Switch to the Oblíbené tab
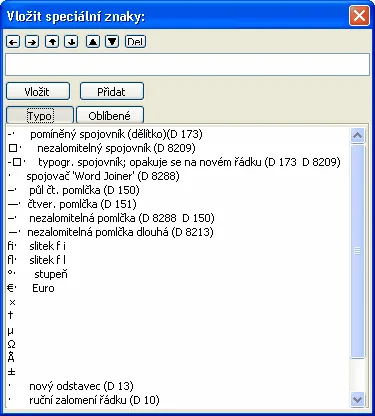 (110, 115)
